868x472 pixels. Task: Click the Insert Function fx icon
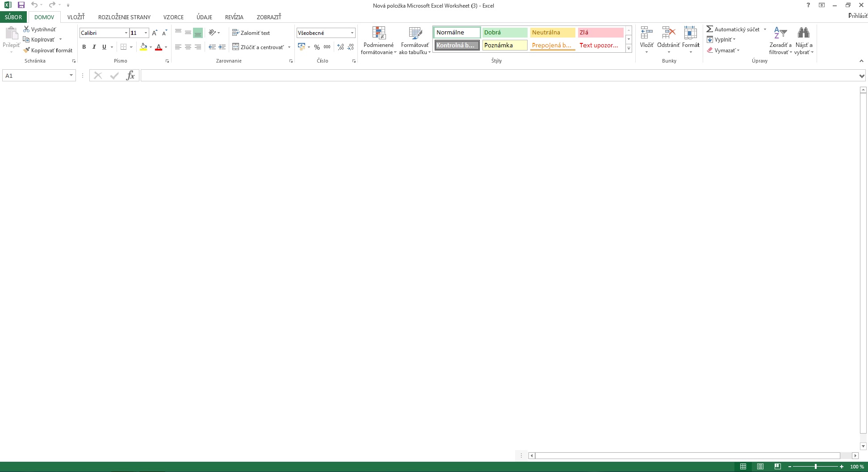click(130, 76)
